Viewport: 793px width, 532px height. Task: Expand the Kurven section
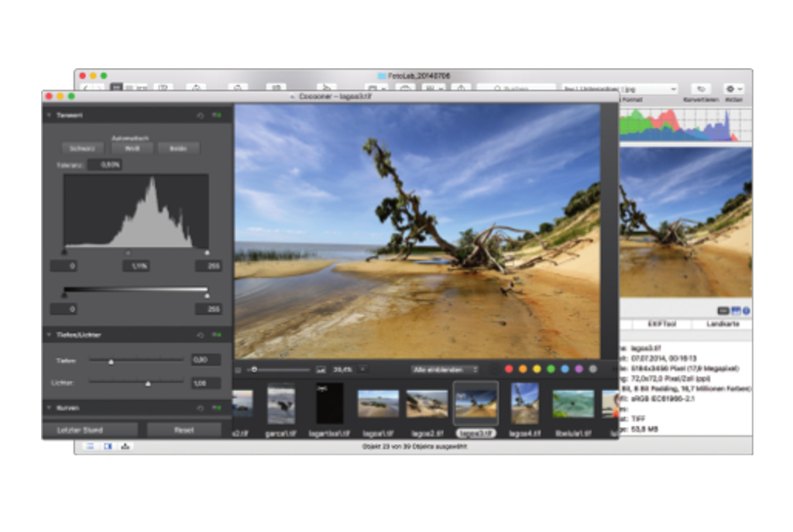[49, 408]
